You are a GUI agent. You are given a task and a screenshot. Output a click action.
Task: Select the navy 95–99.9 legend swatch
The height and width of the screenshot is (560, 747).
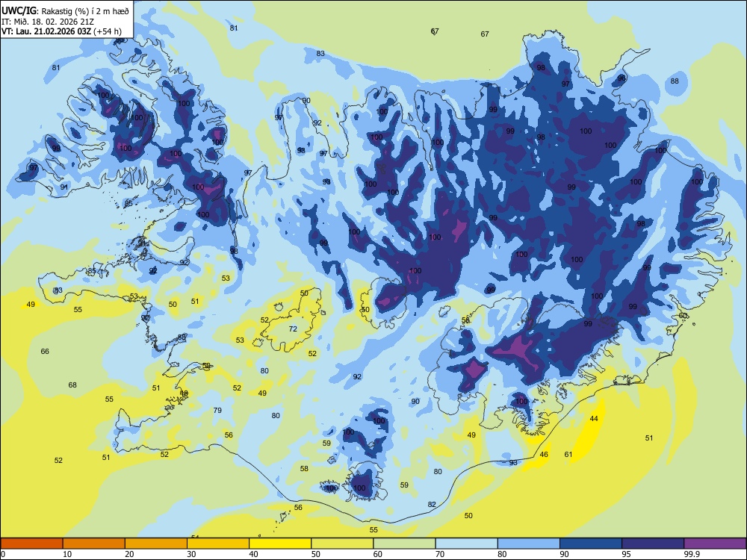pos(653,544)
